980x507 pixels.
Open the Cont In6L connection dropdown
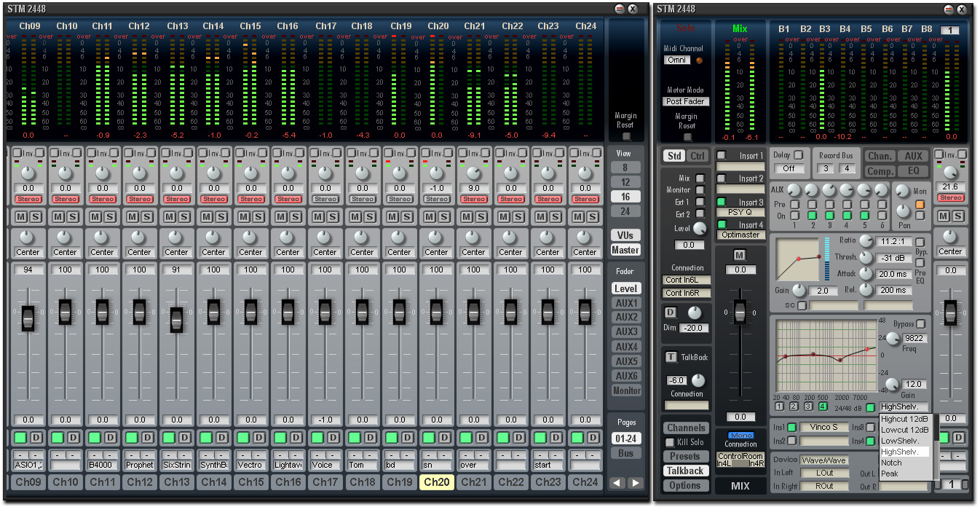pos(686,280)
